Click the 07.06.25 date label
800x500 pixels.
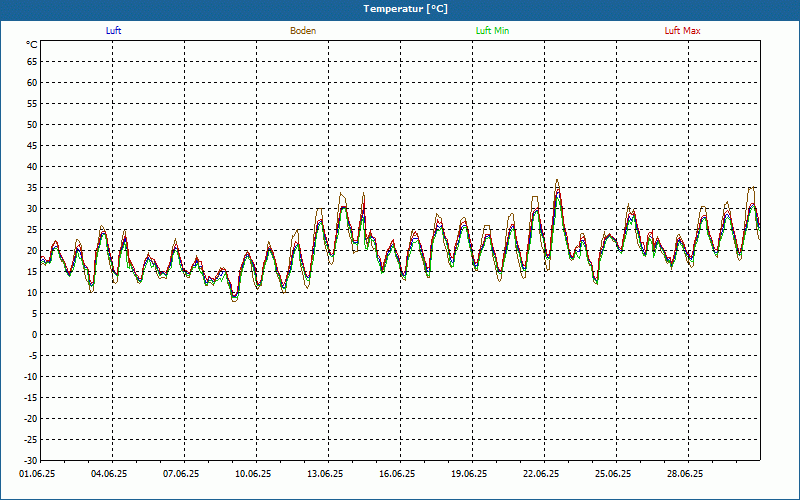181,474
